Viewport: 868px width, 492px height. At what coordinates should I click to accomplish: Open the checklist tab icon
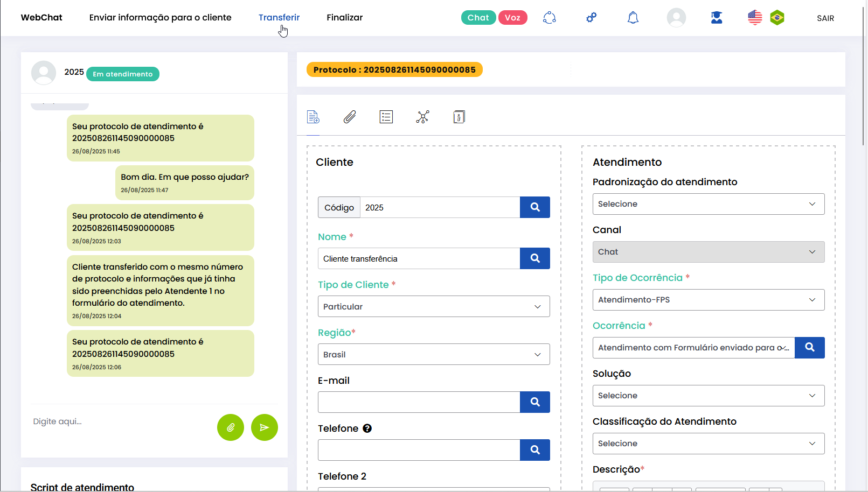point(386,117)
